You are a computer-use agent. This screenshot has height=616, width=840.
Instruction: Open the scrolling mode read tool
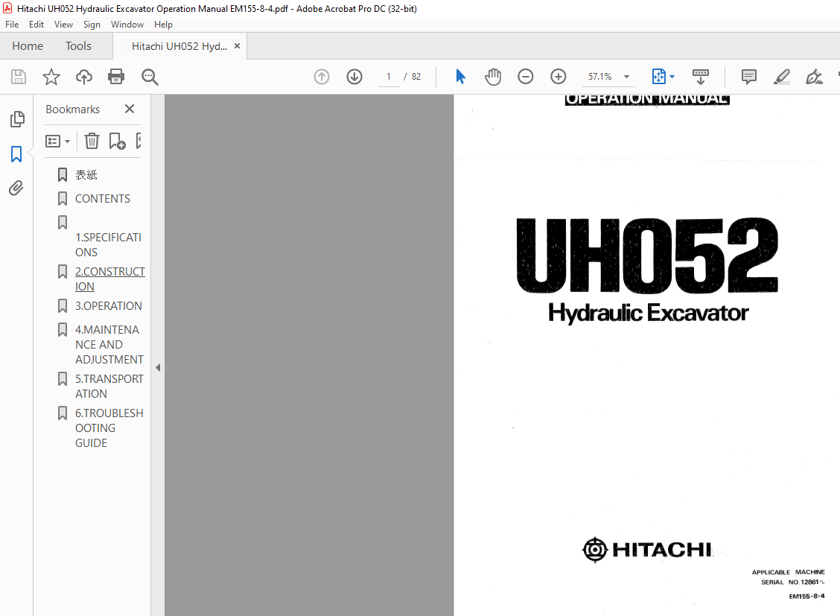point(700,77)
